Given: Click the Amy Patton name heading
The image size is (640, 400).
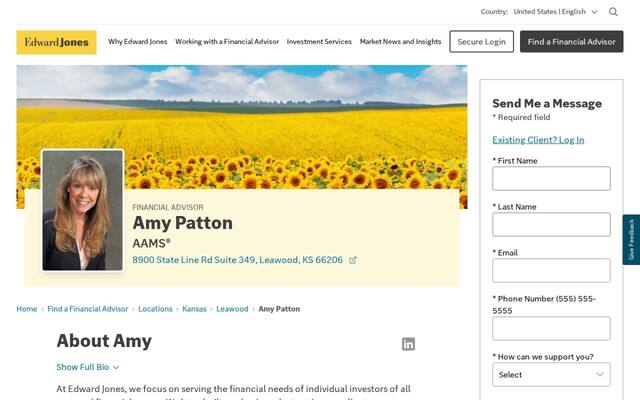Looking at the screenshot, I should point(182,223).
